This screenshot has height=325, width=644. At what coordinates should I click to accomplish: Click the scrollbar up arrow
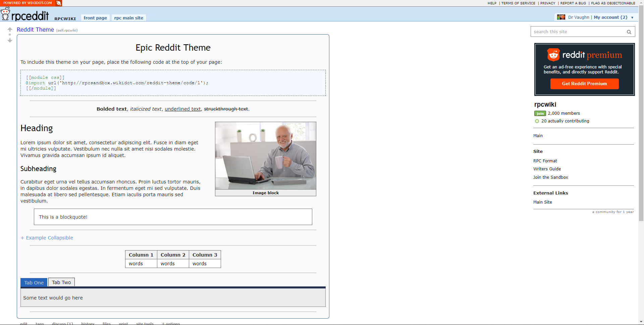click(641, 3)
